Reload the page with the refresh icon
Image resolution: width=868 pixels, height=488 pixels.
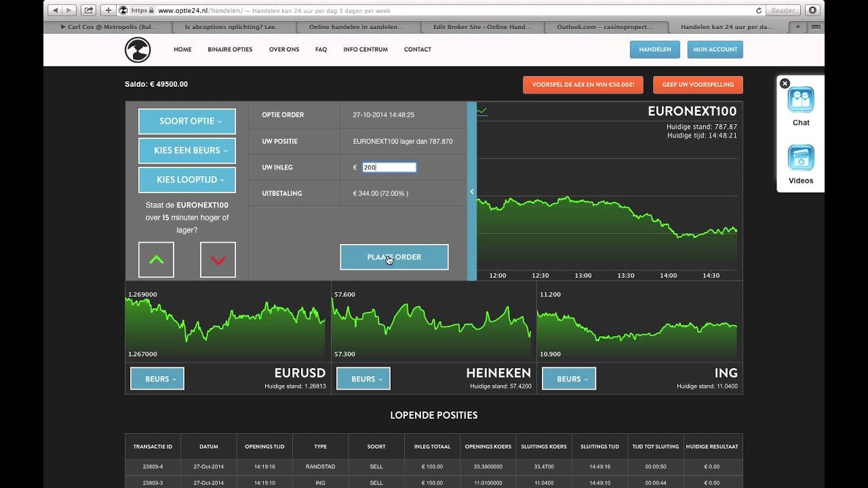(x=758, y=10)
